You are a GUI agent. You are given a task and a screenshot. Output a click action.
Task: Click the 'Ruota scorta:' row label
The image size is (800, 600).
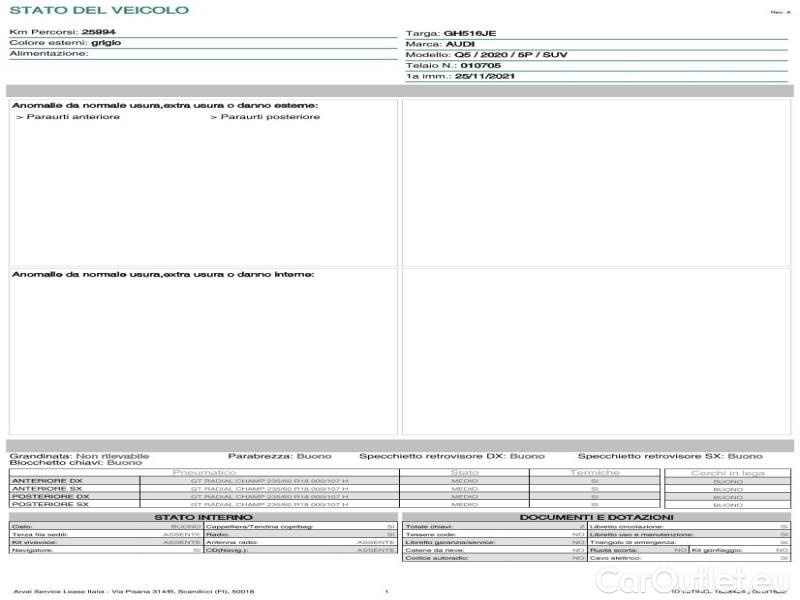click(613, 550)
